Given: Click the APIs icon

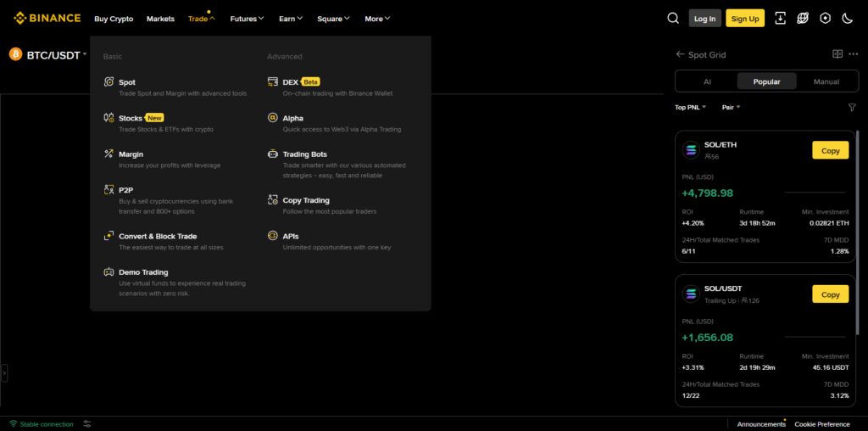Looking at the screenshot, I should [x=273, y=236].
